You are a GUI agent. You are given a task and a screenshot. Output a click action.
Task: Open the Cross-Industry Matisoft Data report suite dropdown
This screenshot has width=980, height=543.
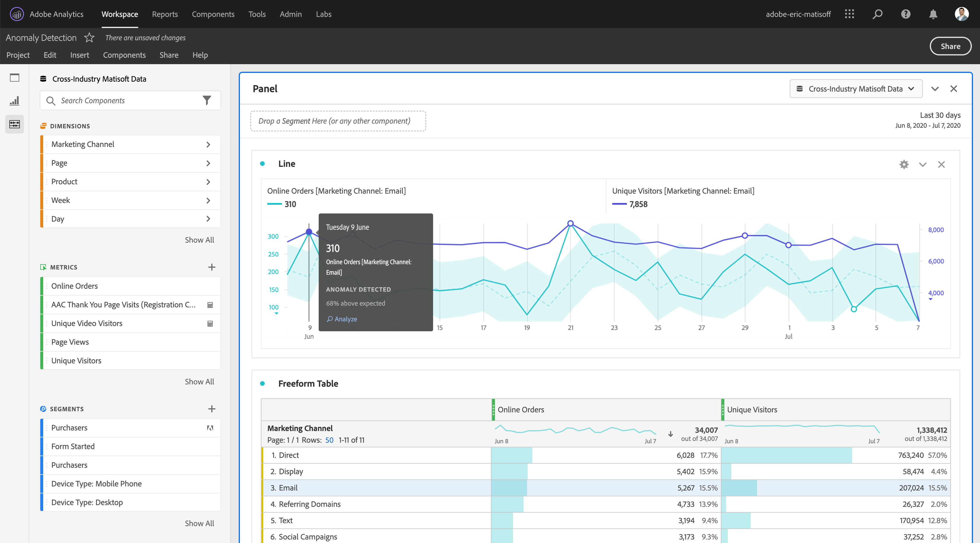click(x=856, y=89)
